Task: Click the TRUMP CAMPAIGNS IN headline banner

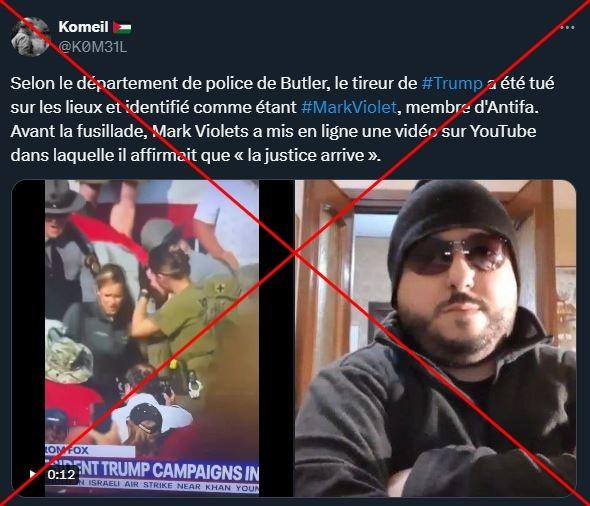Action: (x=152, y=470)
